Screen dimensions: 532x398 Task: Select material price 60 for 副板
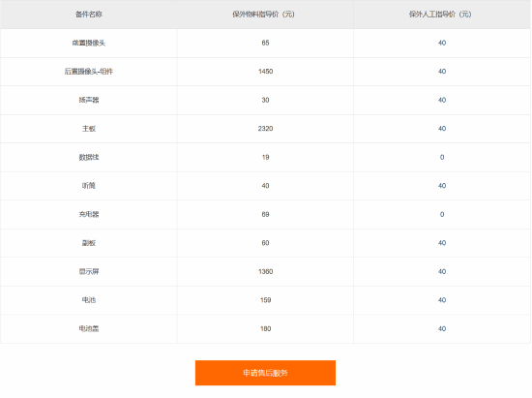[265, 243]
